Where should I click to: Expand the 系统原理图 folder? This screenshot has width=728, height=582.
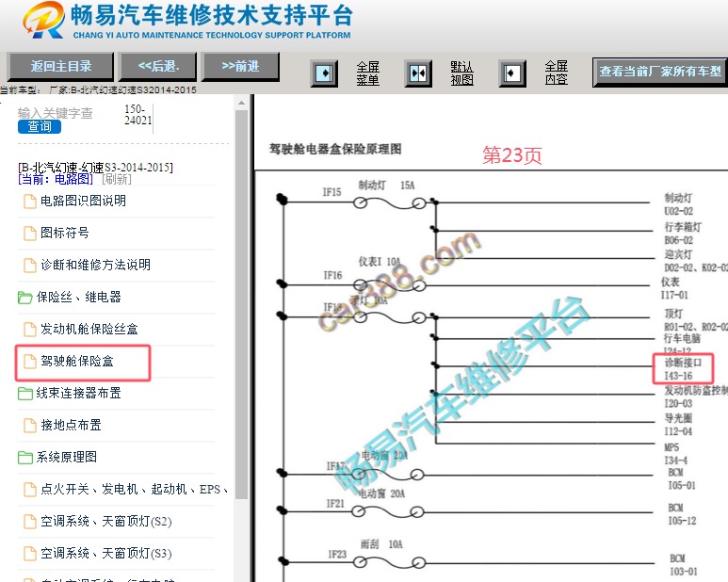pos(67,457)
